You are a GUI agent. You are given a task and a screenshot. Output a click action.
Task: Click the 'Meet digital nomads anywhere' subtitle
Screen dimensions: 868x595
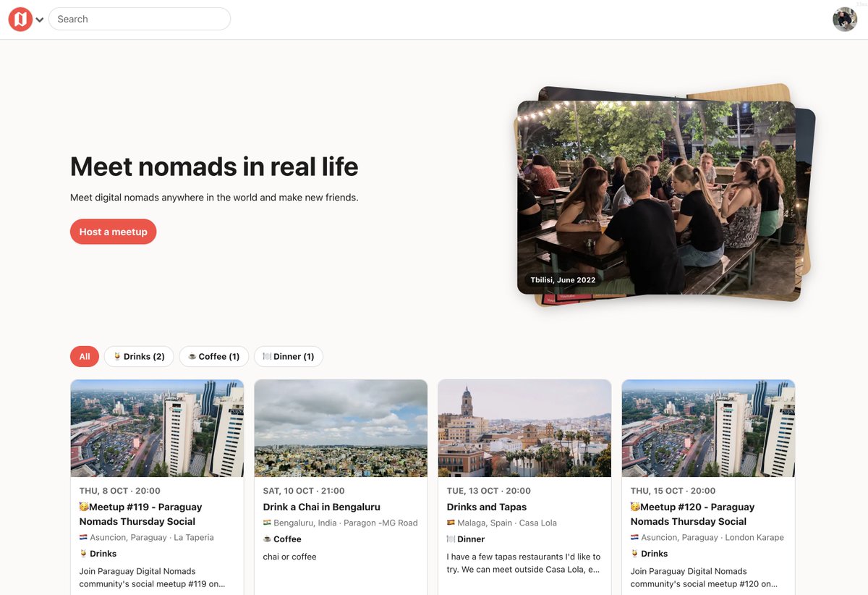tap(214, 197)
